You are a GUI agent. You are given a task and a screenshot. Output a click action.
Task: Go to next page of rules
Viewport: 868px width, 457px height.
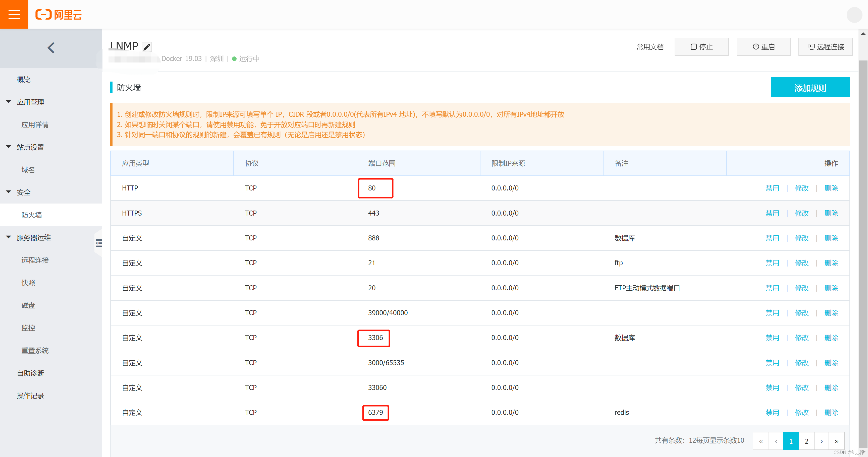822,441
